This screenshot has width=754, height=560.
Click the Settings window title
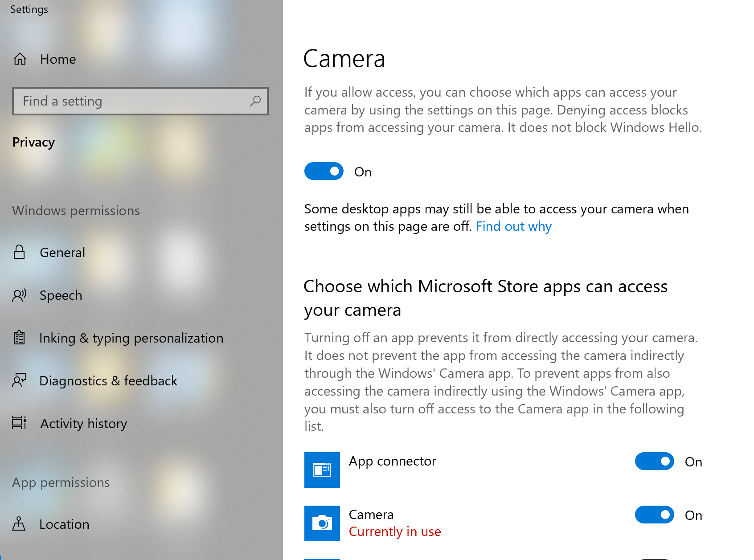[x=29, y=9]
